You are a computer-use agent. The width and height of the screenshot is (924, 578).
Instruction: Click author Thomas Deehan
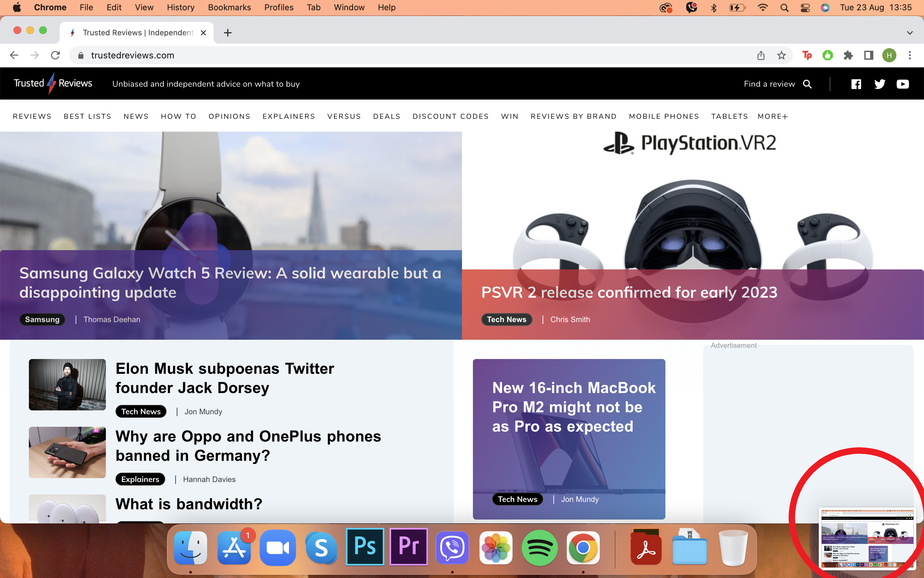pyautogui.click(x=112, y=320)
